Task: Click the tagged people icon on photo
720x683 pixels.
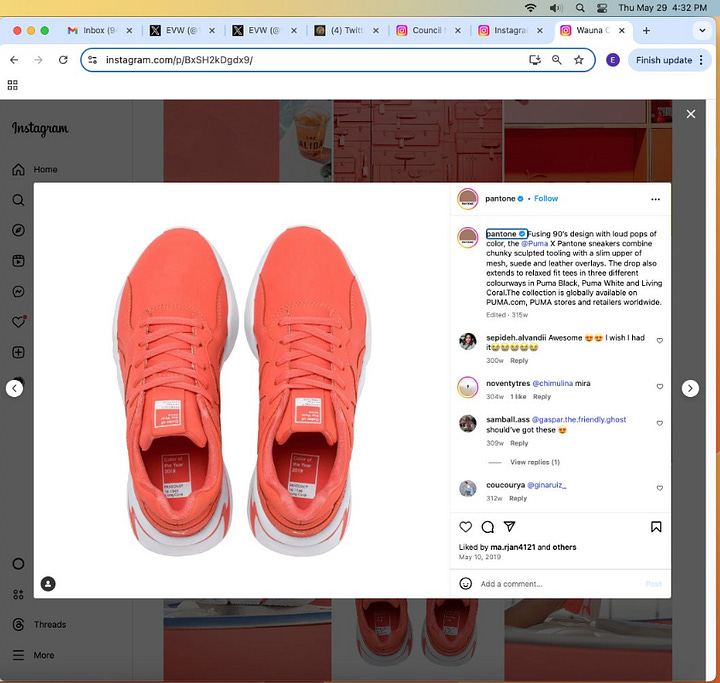Action: pos(48,584)
